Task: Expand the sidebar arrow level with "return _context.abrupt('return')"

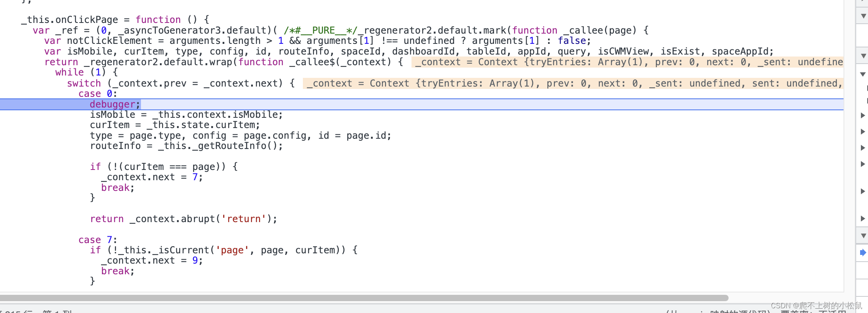Action: 863,219
